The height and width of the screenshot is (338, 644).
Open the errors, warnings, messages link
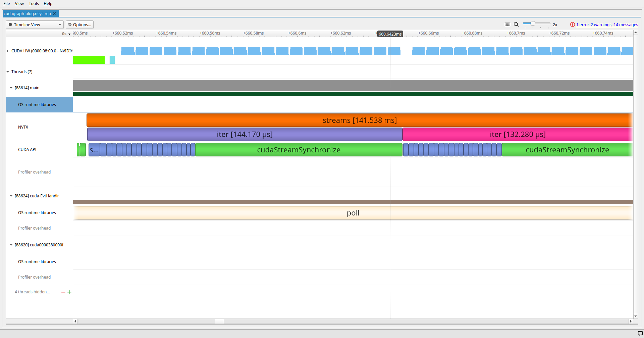pos(607,25)
